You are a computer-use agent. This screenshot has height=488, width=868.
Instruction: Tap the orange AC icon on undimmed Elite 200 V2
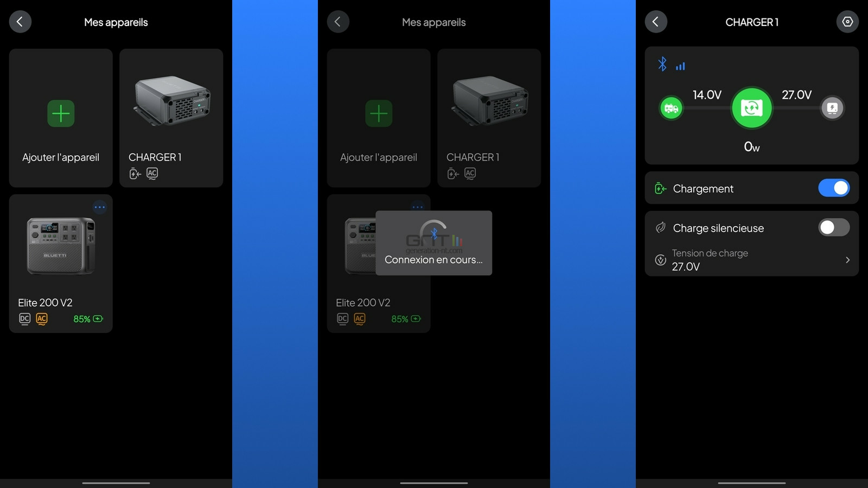point(42,319)
